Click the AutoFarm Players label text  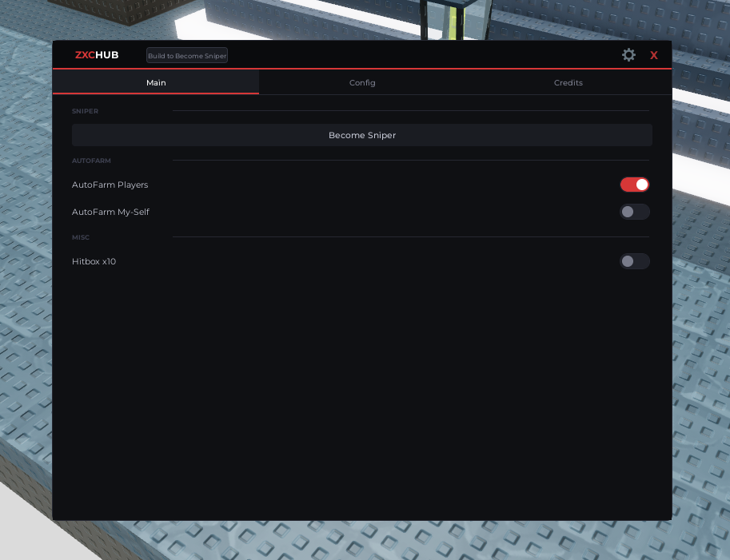[110, 185]
